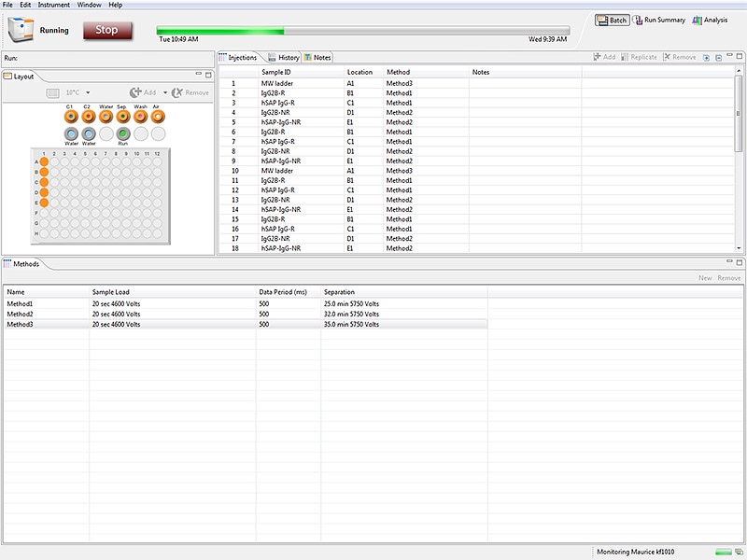
Task: Click orange well B1 on the plate
Action: (x=44, y=172)
